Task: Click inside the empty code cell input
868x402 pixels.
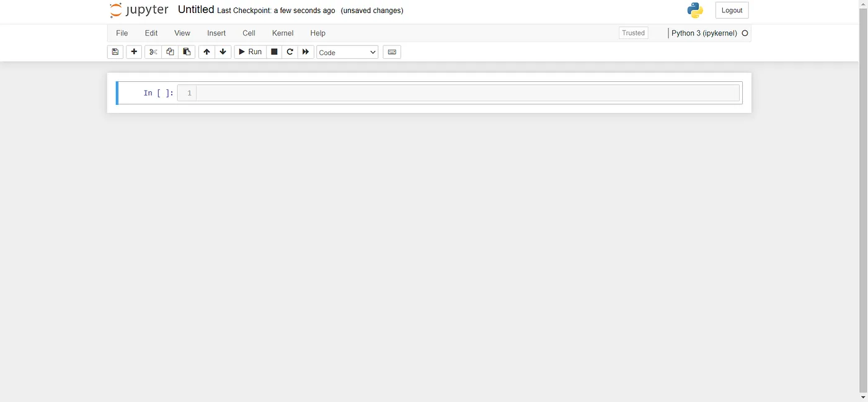Action: point(467,93)
